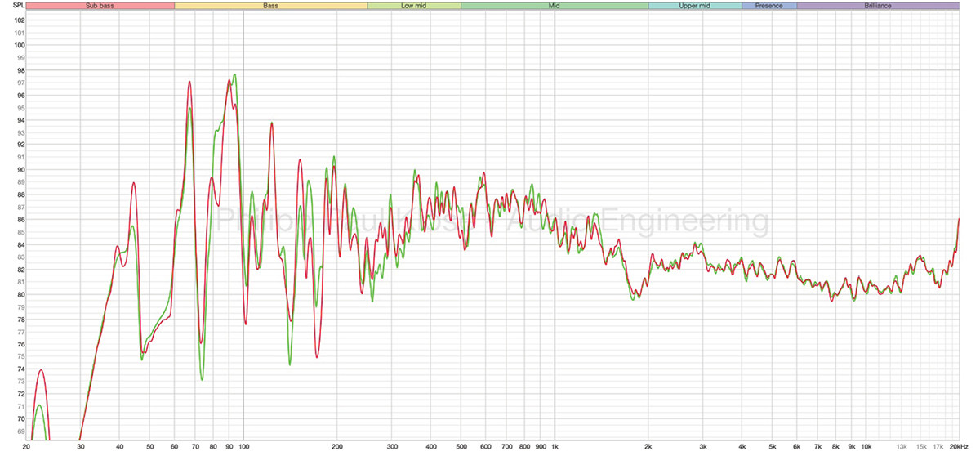Click the 69 dB axis value
The width and height of the screenshot is (980, 456).
coord(21,431)
